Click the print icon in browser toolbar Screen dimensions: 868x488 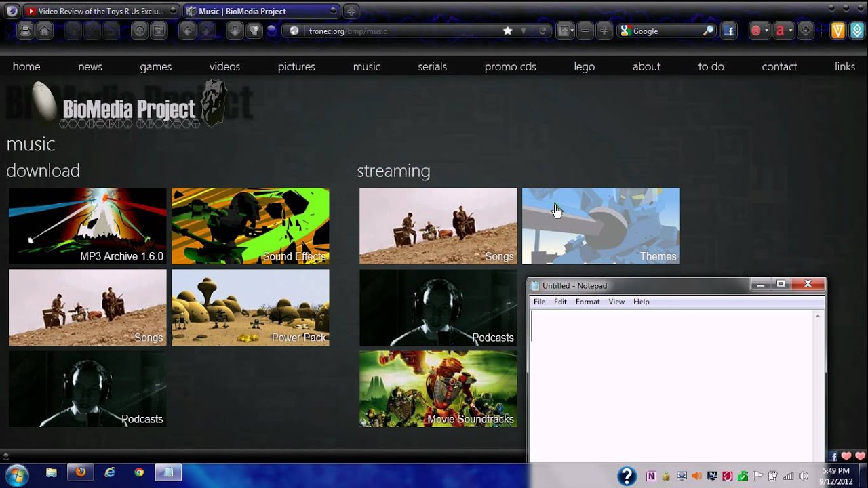(x=25, y=30)
